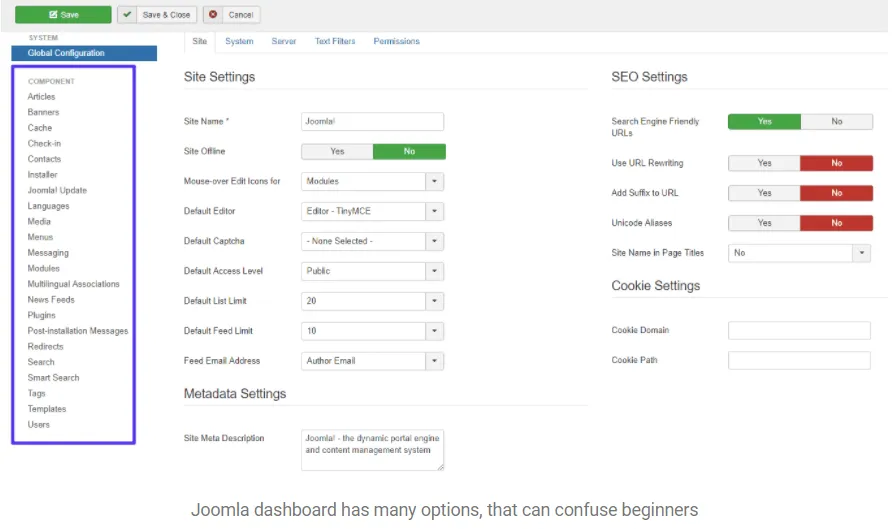Image resolution: width=895 pixels, height=529 pixels.
Task: Open News Feeds in the sidebar
Action: point(51,300)
